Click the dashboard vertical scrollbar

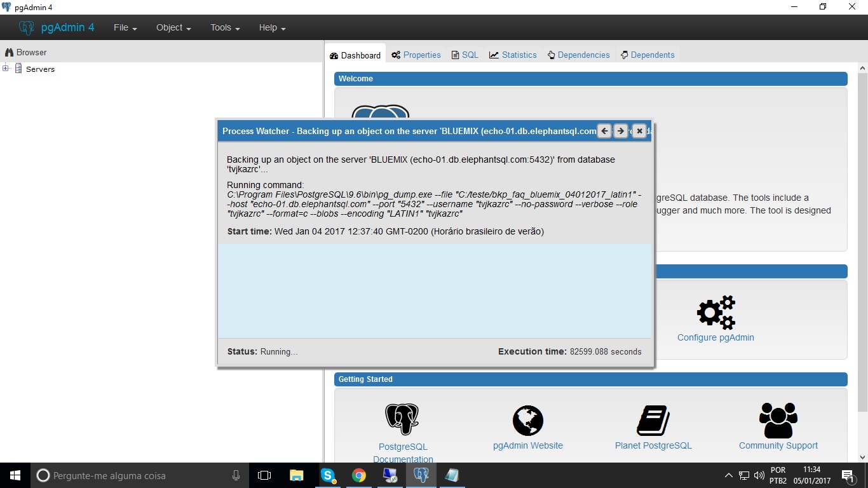click(x=862, y=254)
